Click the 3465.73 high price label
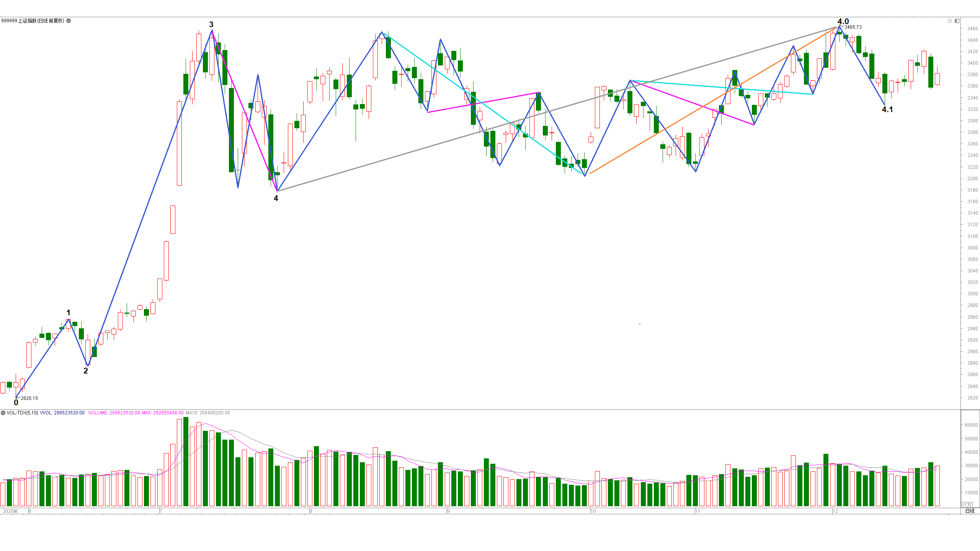This screenshot has width=980, height=551. pyautogui.click(x=853, y=27)
